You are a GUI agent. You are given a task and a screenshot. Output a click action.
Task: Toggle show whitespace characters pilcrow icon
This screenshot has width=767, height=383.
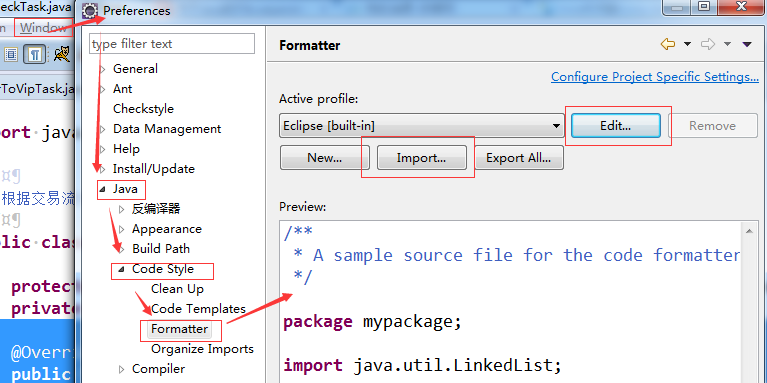pyautogui.click(x=34, y=54)
